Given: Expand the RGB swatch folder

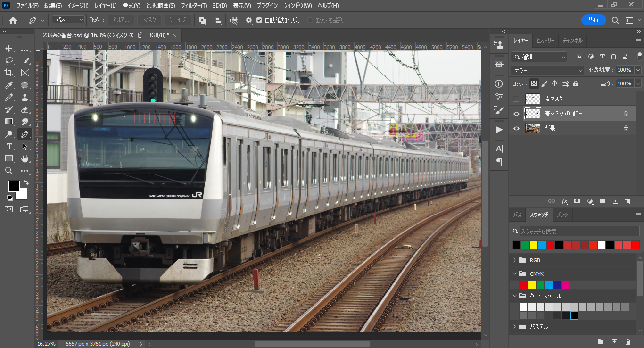Looking at the screenshot, I should pos(514,260).
